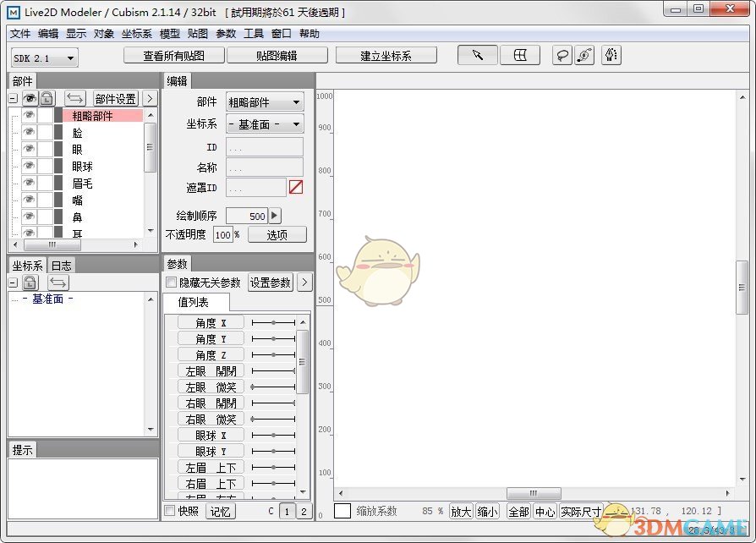
Task: Select the arrow selection tool
Action: pos(476,55)
